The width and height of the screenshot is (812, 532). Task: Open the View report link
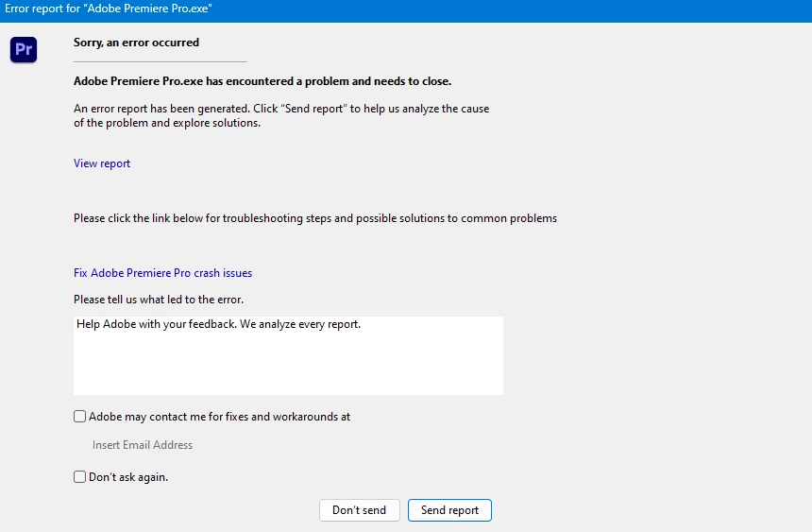(102, 163)
